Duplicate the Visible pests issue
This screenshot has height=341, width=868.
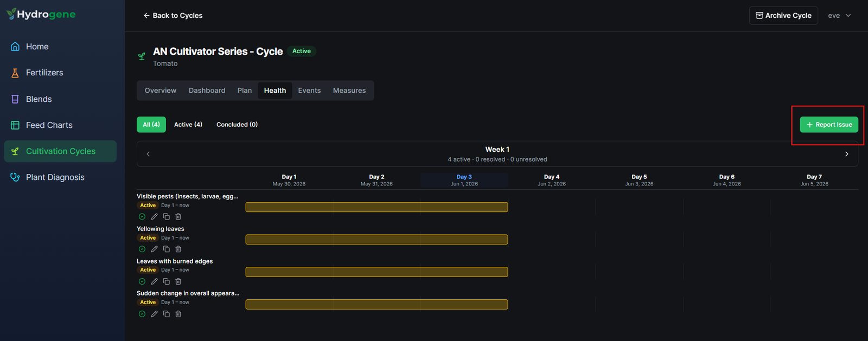(166, 216)
